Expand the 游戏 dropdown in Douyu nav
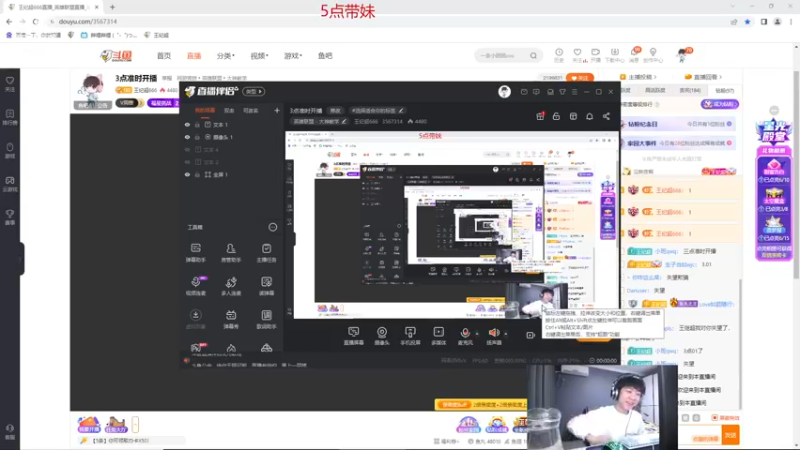 pyautogui.click(x=293, y=56)
